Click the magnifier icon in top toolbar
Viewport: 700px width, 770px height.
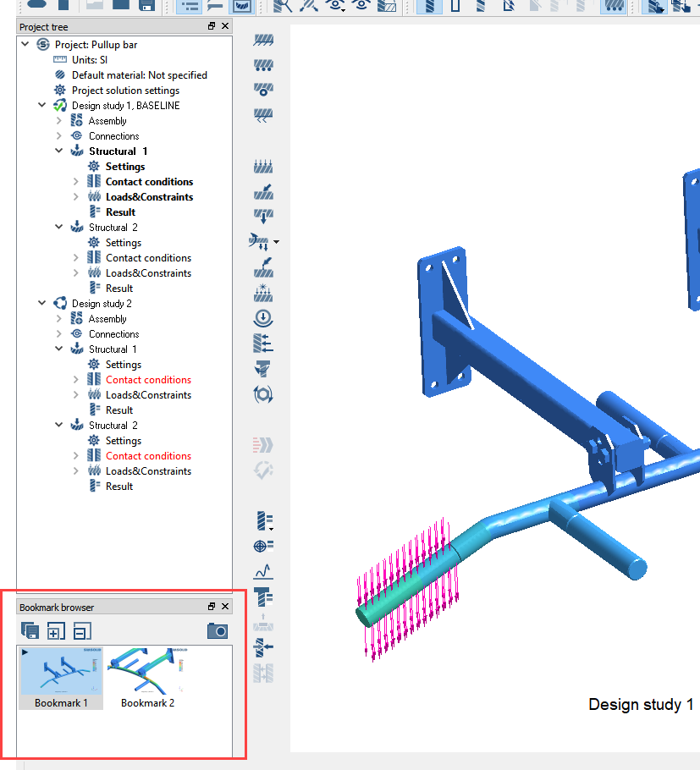point(283,6)
